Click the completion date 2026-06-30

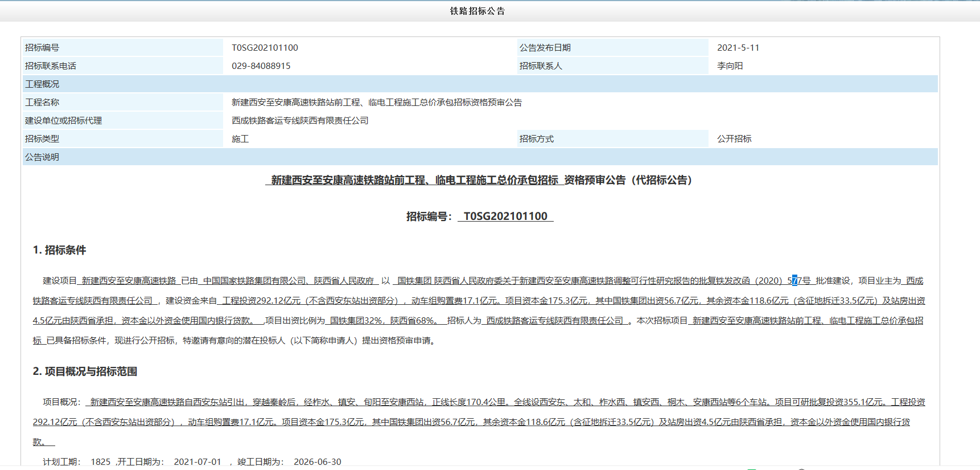point(318,462)
